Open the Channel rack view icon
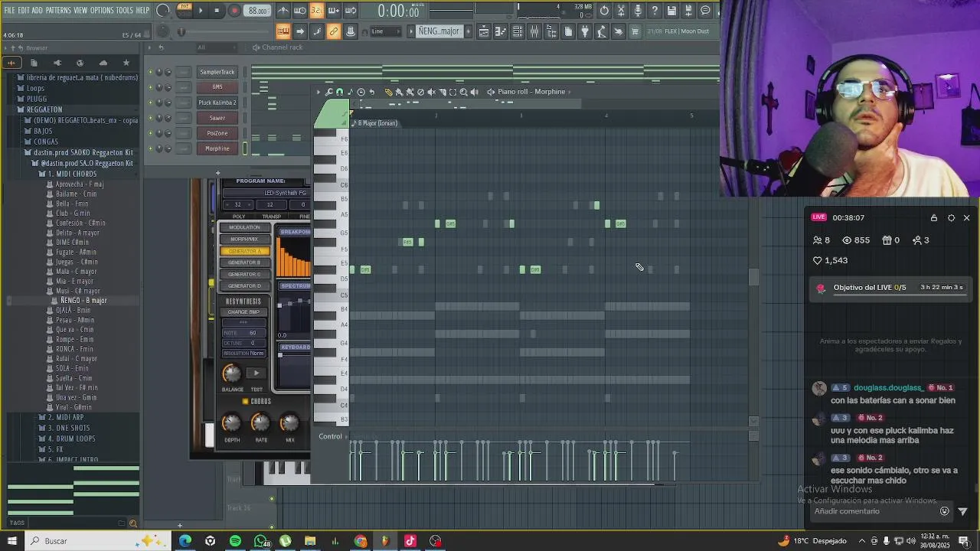This screenshot has height=551, width=980. tap(518, 31)
